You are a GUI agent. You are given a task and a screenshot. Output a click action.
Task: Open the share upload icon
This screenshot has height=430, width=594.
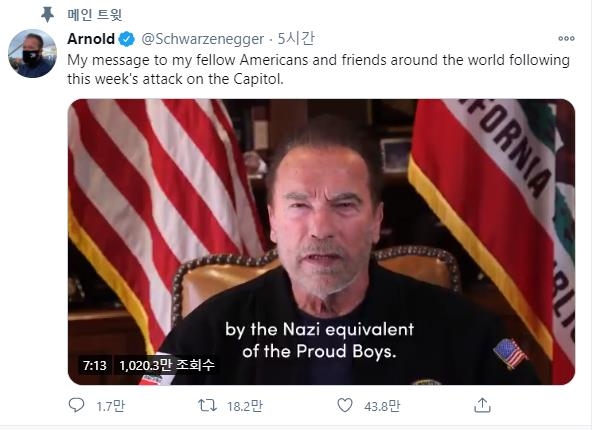pos(482,405)
